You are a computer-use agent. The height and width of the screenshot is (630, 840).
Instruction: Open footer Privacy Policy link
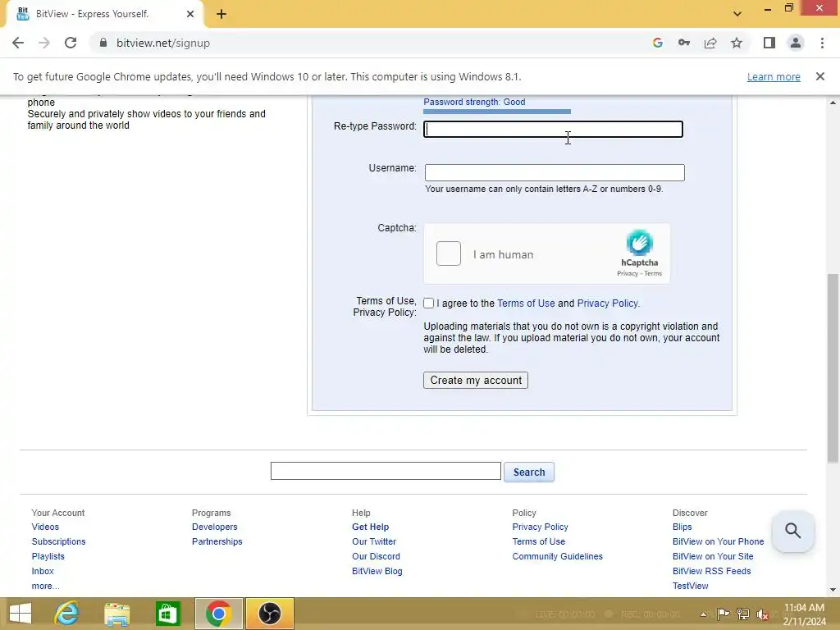point(540,527)
